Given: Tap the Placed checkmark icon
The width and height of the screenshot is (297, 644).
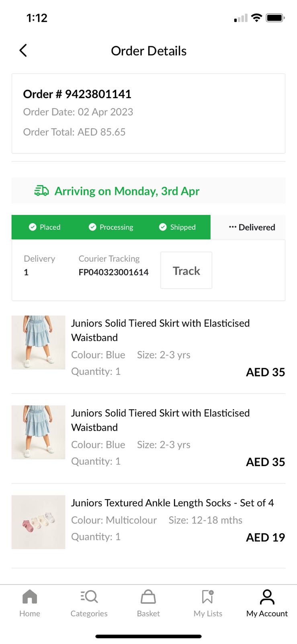Looking at the screenshot, I should coord(33,227).
